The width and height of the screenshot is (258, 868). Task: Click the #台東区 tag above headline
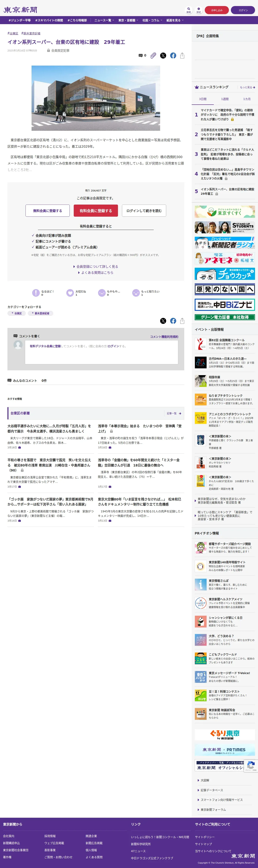point(13,33)
